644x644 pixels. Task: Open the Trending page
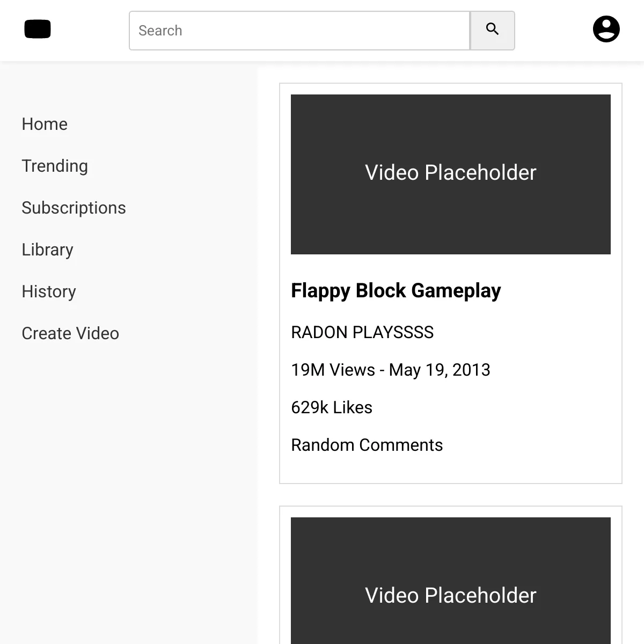pos(55,166)
